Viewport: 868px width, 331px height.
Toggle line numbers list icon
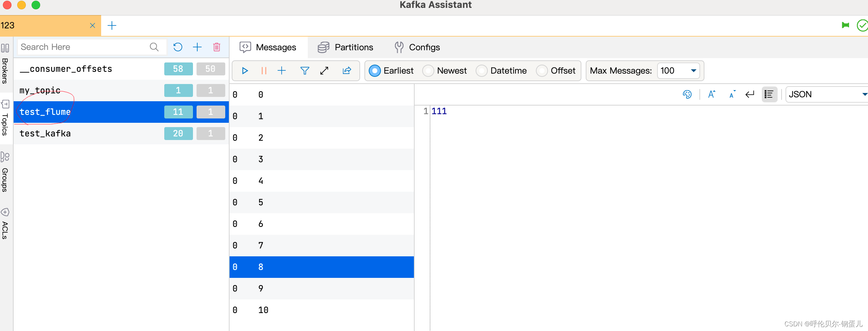pos(769,94)
